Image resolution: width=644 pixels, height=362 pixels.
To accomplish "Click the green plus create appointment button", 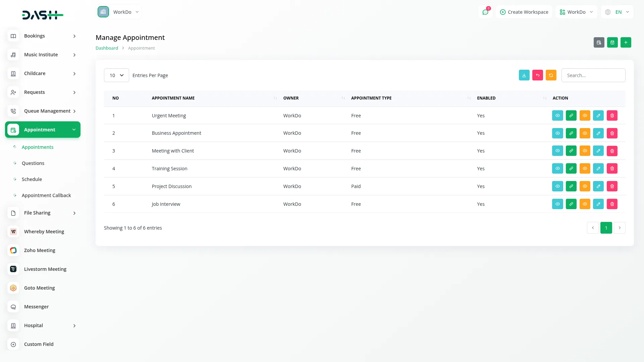I will tap(626, 43).
